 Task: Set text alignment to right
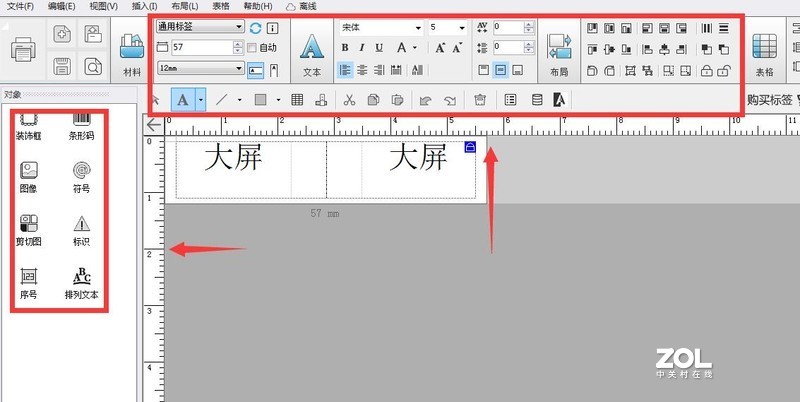click(379, 70)
